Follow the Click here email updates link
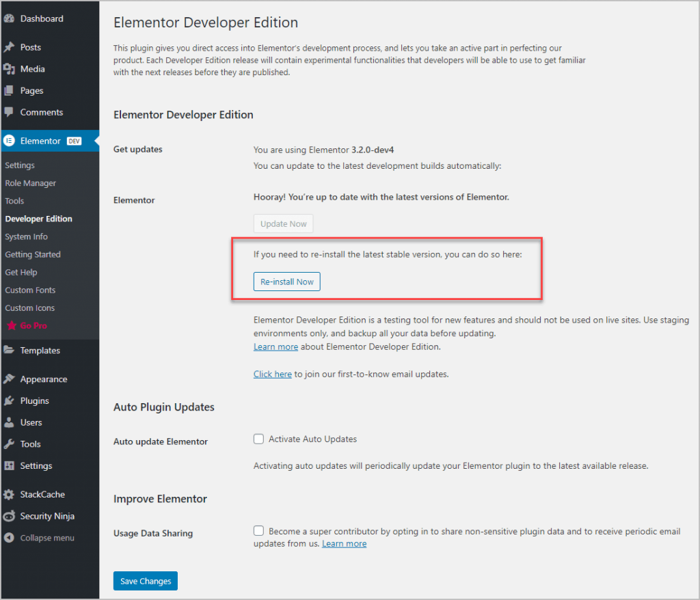Viewport: 700px width, 600px height. click(x=272, y=374)
